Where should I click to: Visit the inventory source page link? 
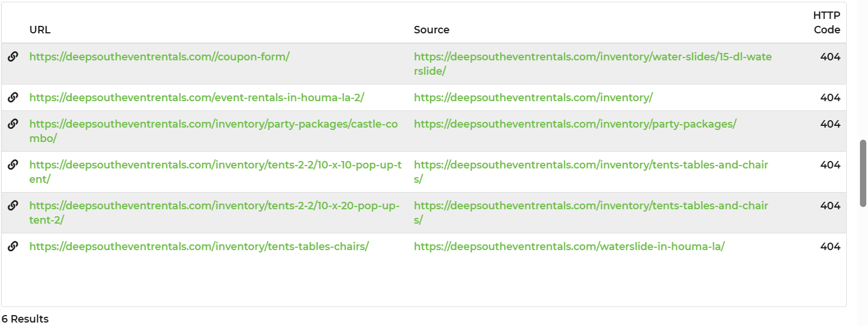point(533,98)
